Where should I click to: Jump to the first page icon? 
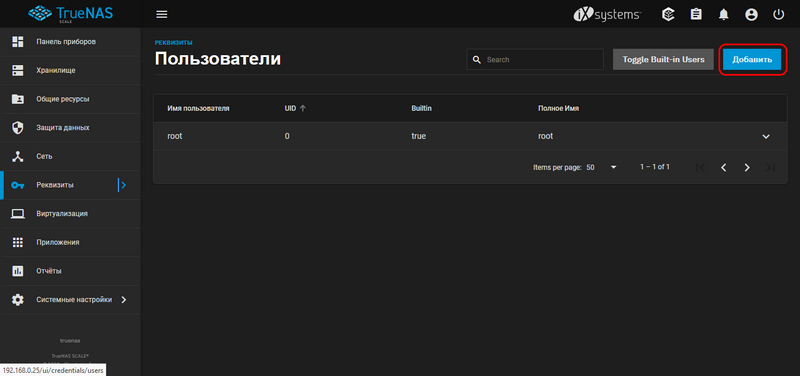701,167
